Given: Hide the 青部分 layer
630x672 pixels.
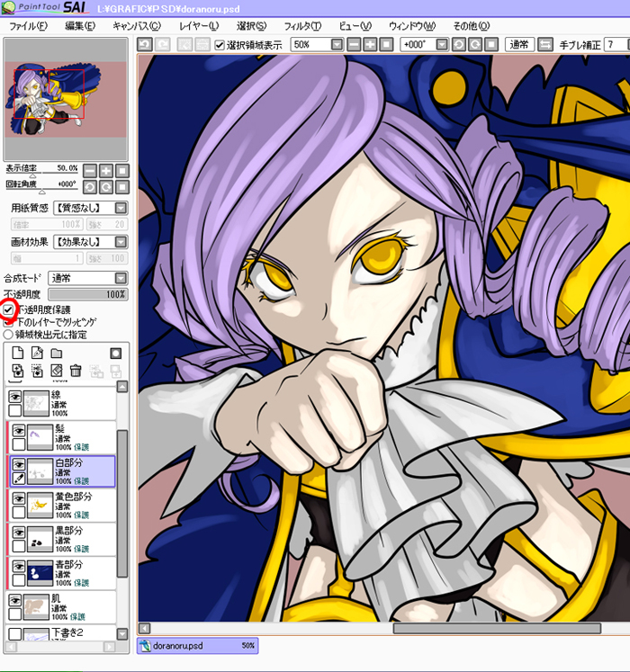Looking at the screenshot, I should point(19,567).
